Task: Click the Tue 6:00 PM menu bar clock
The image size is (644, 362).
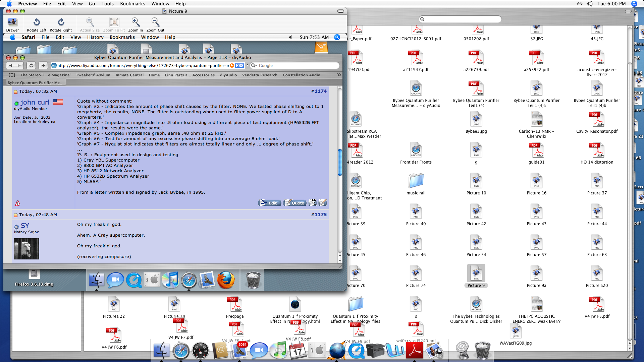Action: [x=611, y=4]
